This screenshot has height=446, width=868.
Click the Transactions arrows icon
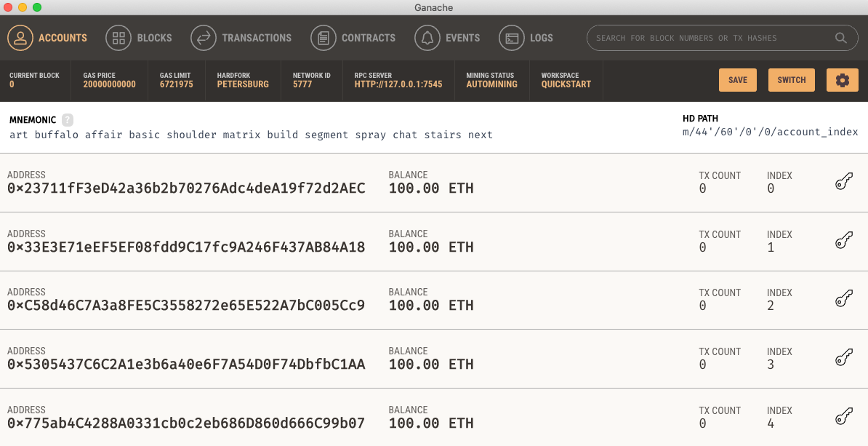pos(204,38)
